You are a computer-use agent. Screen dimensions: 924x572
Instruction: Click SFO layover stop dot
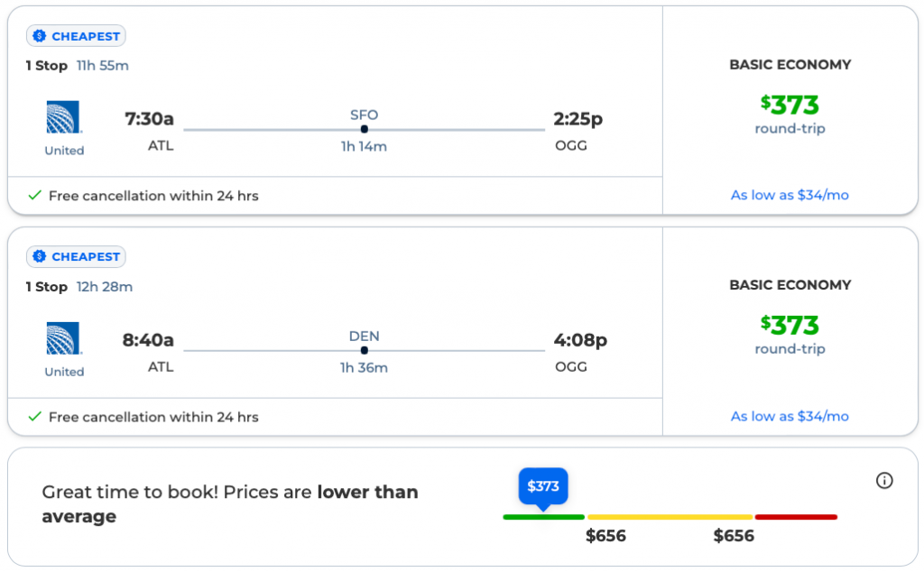(x=364, y=130)
